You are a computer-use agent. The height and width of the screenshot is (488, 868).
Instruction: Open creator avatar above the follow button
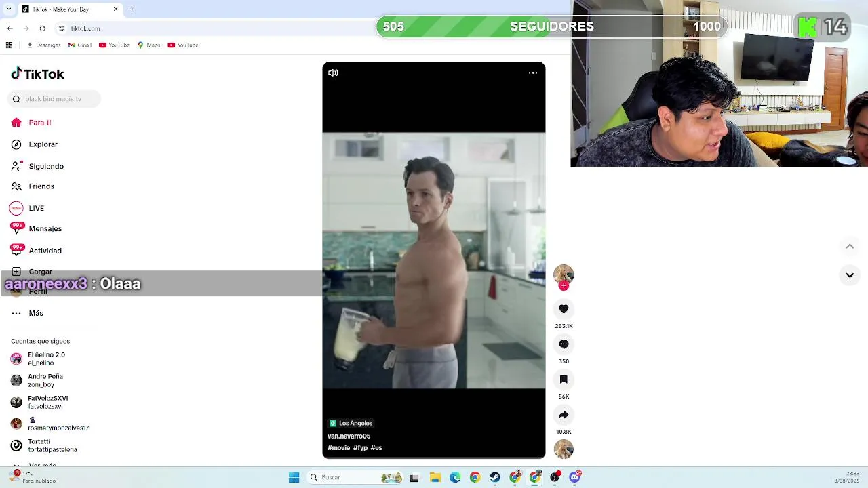pyautogui.click(x=564, y=274)
